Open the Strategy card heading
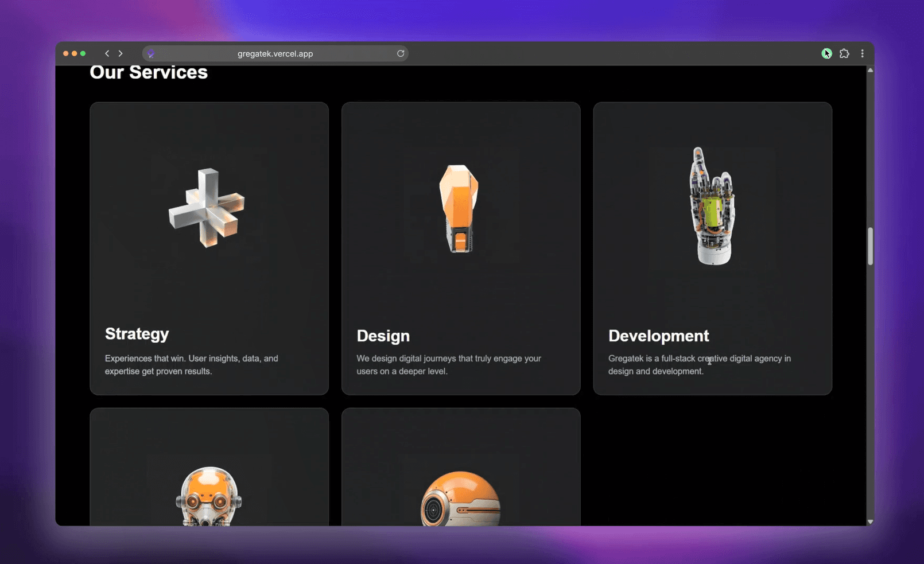The width and height of the screenshot is (924, 564). point(137,334)
